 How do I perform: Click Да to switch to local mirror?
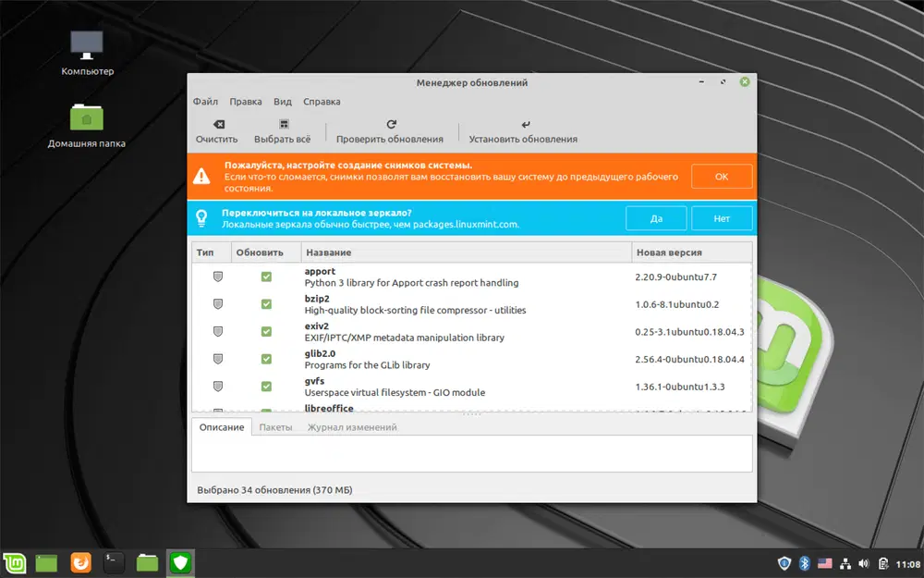pos(656,218)
